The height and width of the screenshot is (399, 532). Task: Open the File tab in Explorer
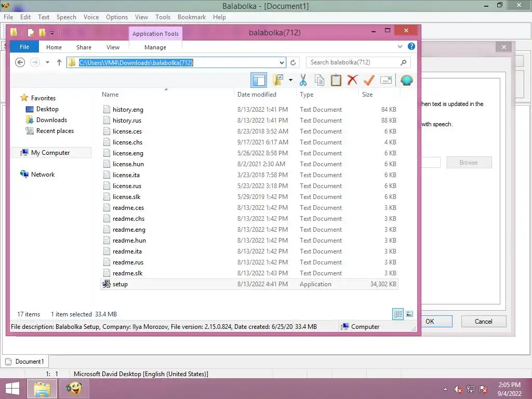tap(24, 47)
